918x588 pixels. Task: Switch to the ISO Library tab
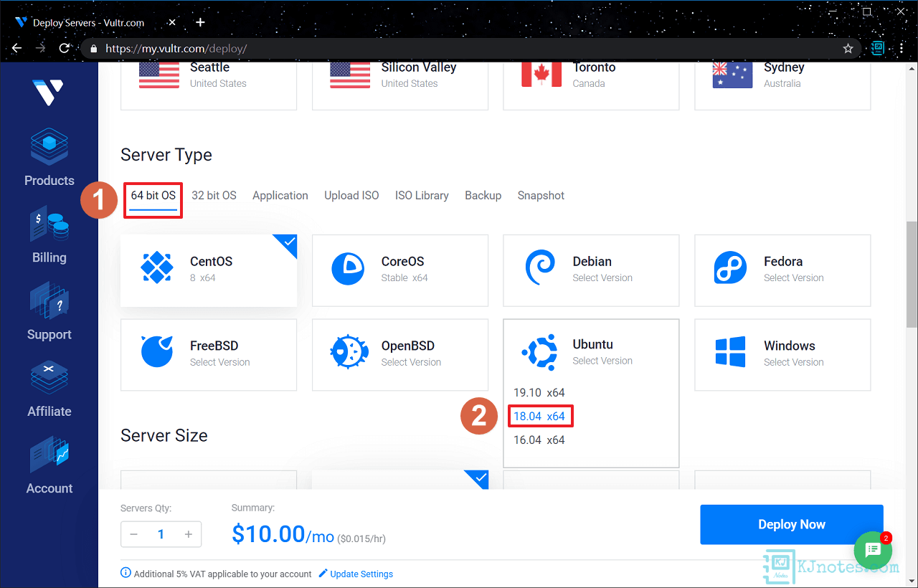pos(422,195)
